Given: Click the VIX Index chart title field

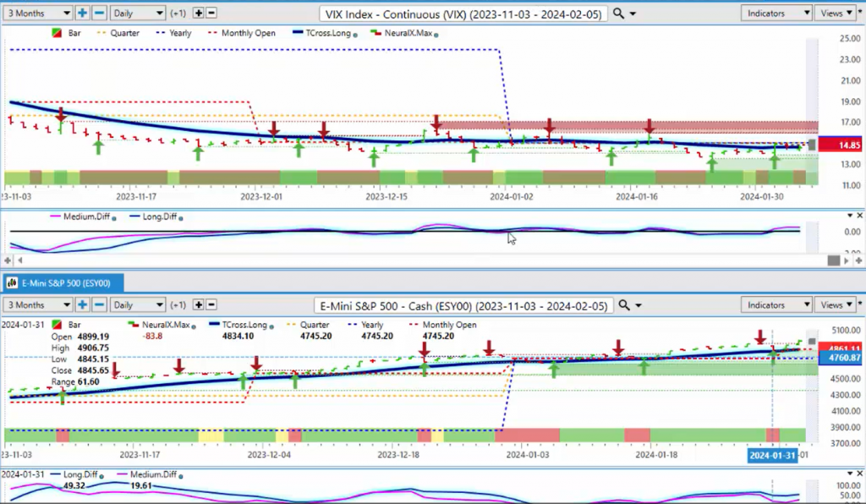Looking at the screenshot, I should [463, 14].
